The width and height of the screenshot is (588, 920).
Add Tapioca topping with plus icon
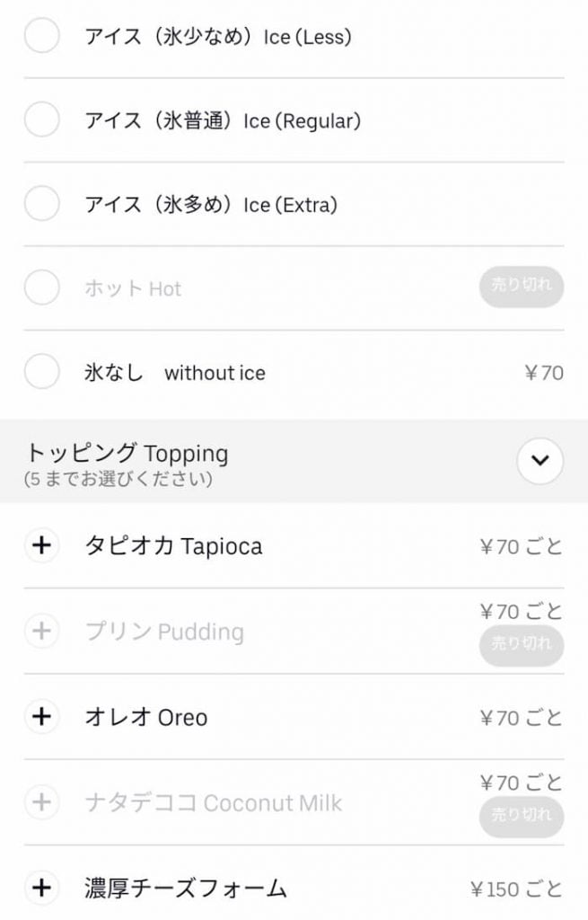[41, 545]
